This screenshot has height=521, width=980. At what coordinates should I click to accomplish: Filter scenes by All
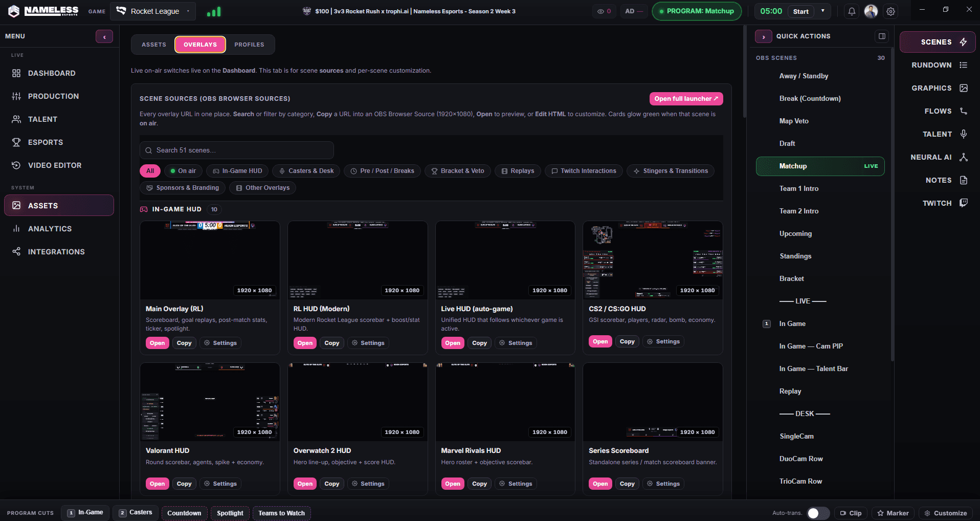click(150, 171)
